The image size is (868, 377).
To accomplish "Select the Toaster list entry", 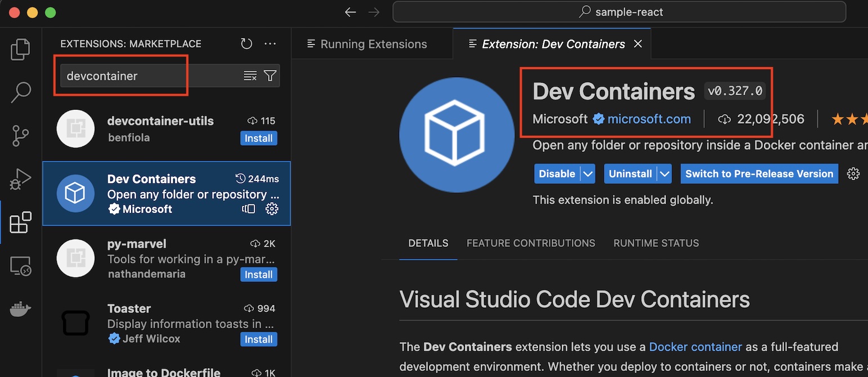I will coord(167,324).
